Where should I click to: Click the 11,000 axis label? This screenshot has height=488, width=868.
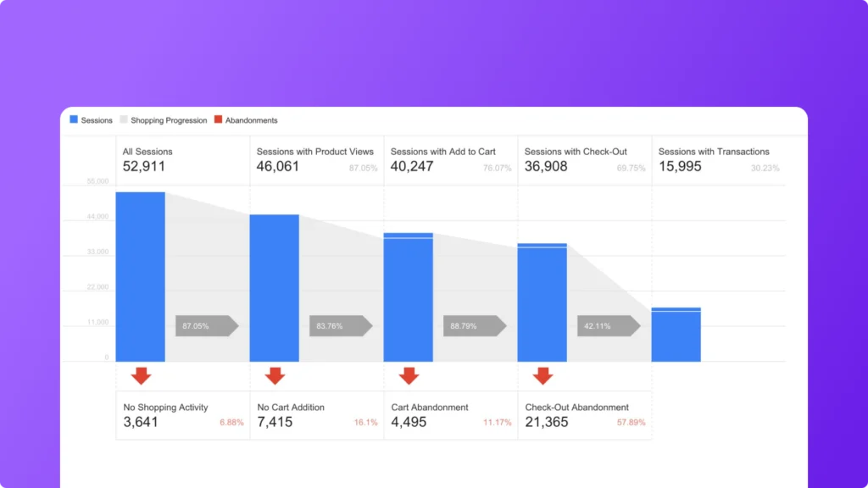[98, 322]
